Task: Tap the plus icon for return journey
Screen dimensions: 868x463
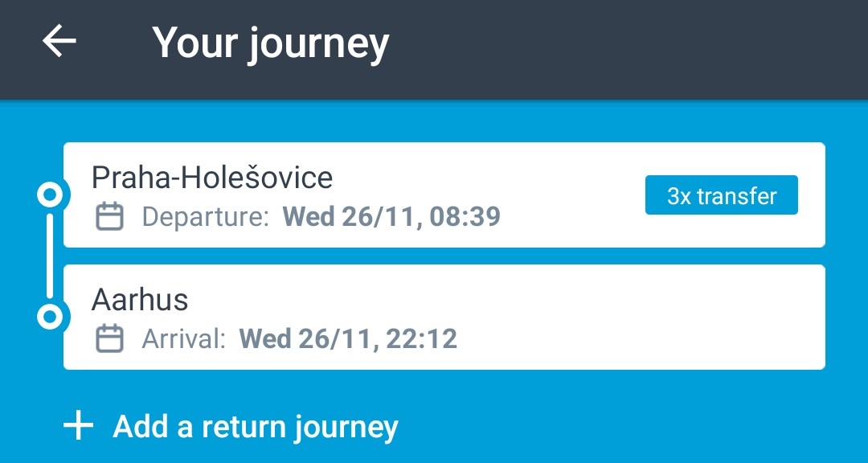Action: (x=78, y=426)
